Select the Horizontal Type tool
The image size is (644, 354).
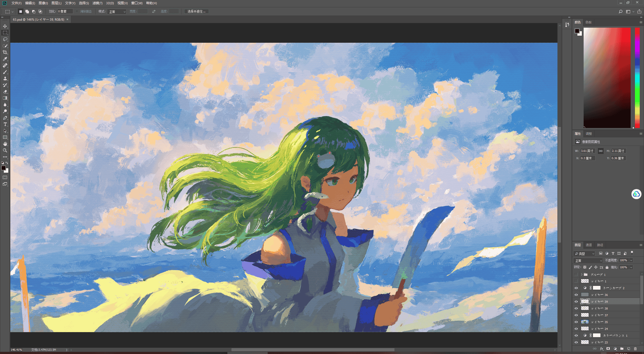point(5,124)
